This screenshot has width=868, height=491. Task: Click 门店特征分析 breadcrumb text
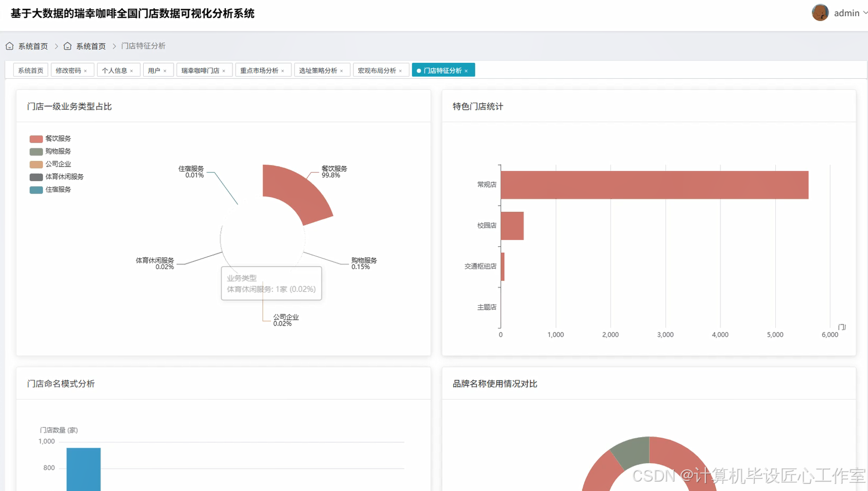click(x=143, y=46)
